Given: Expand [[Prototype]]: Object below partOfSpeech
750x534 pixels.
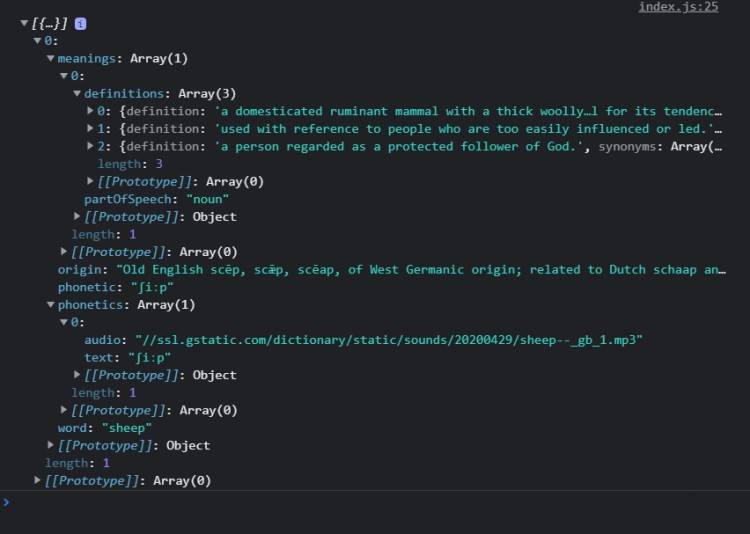Looking at the screenshot, I should 79,217.
